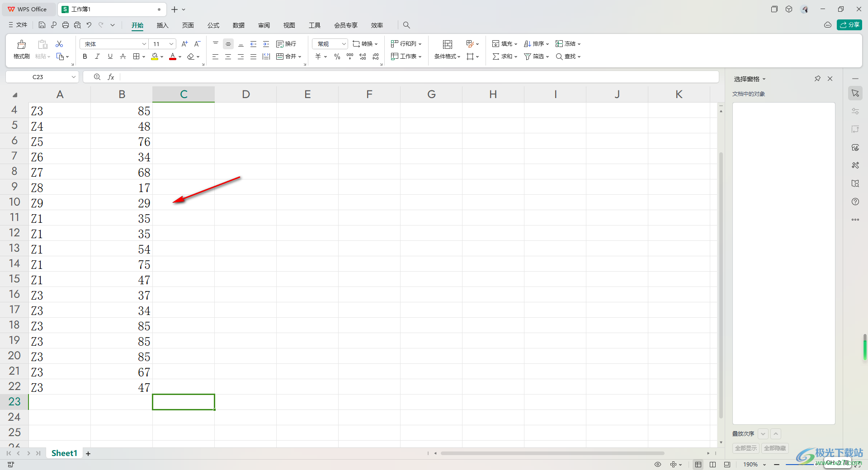Toggle italic formatting
Viewport: 868px width, 470px height.
point(97,56)
